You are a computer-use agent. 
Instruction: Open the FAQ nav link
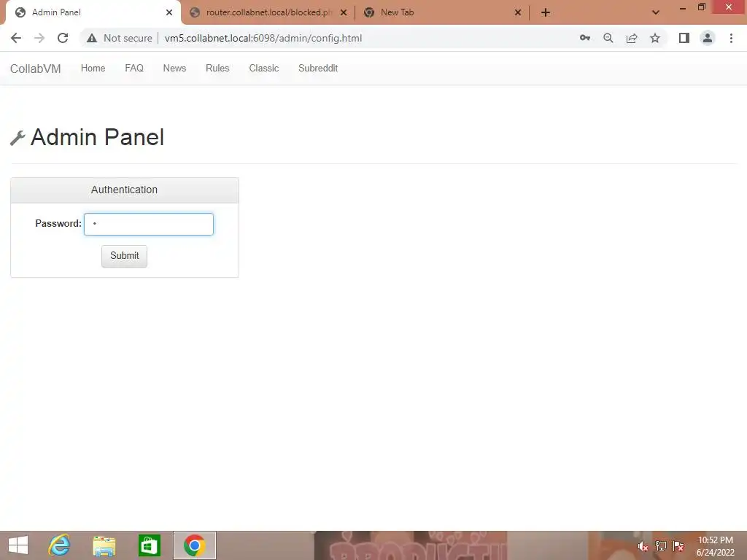click(x=134, y=68)
